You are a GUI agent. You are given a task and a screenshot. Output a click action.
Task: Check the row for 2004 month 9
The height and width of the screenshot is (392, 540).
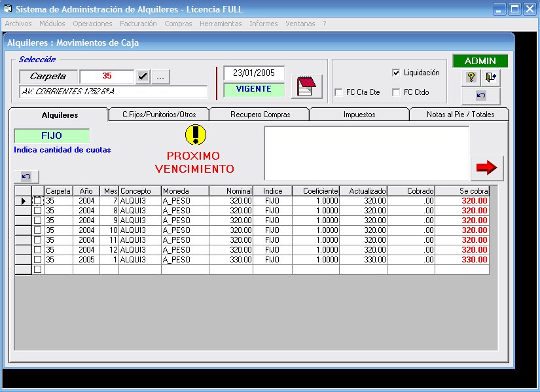(38, 220)
